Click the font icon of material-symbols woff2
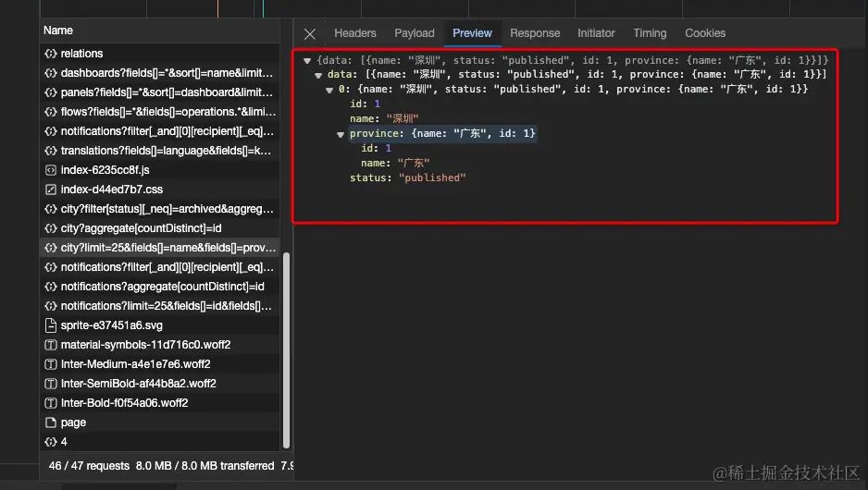 tap(50, 345)
